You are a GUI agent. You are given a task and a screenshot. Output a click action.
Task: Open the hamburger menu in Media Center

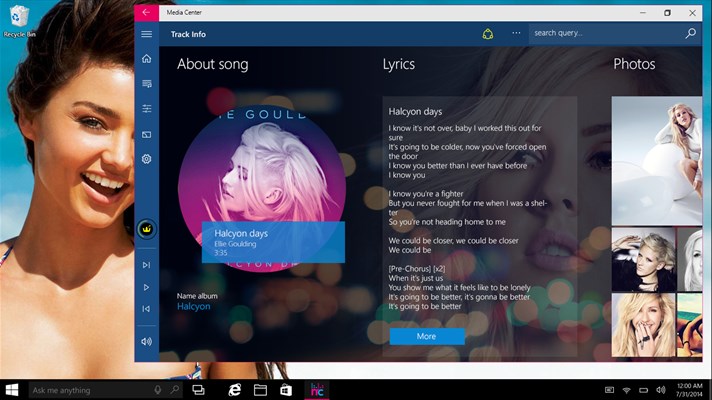pos(146,34)
